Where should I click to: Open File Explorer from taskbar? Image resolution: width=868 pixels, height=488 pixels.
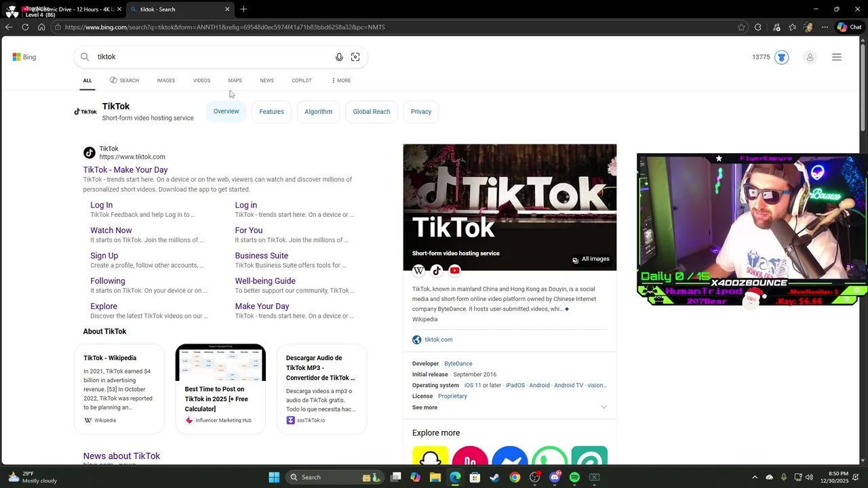pyautogui.click(x=435, y=477)
